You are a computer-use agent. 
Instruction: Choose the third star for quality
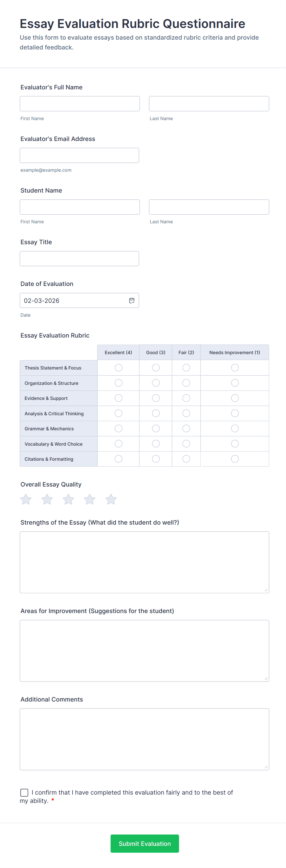click(x=69, y=499)
